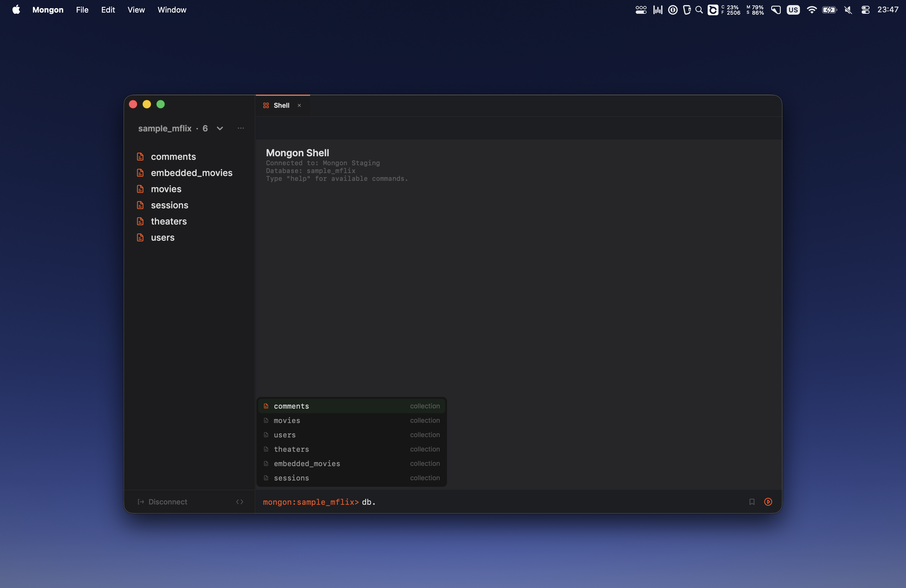Open the Apple menu
The image size is (906, 588).
[16, 10]
